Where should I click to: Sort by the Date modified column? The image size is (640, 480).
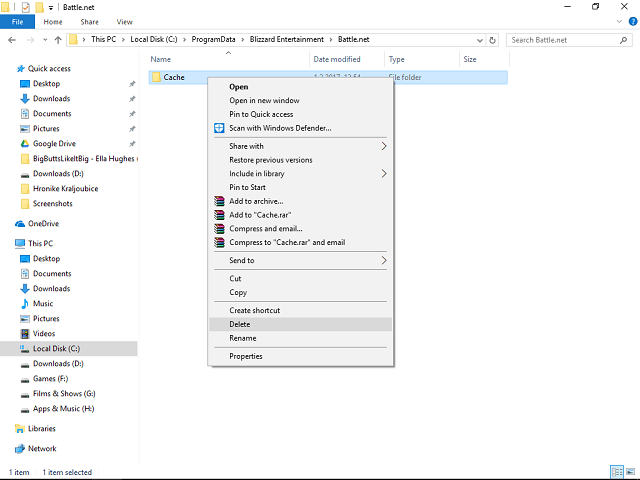(x=347, y=59)
